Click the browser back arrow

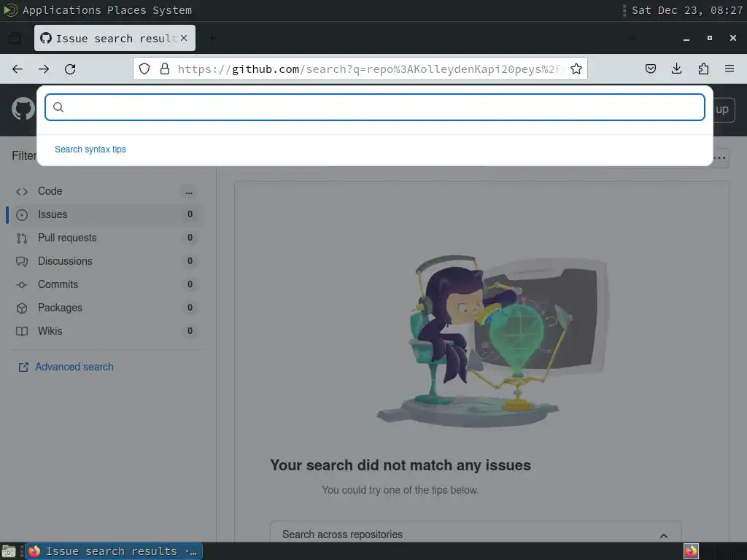click(x=18, y=69)
